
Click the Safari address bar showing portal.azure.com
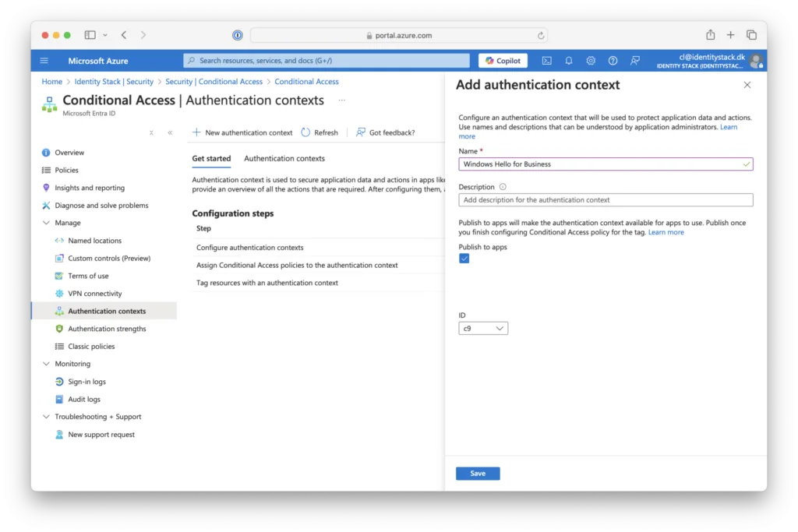click(399, 36)
